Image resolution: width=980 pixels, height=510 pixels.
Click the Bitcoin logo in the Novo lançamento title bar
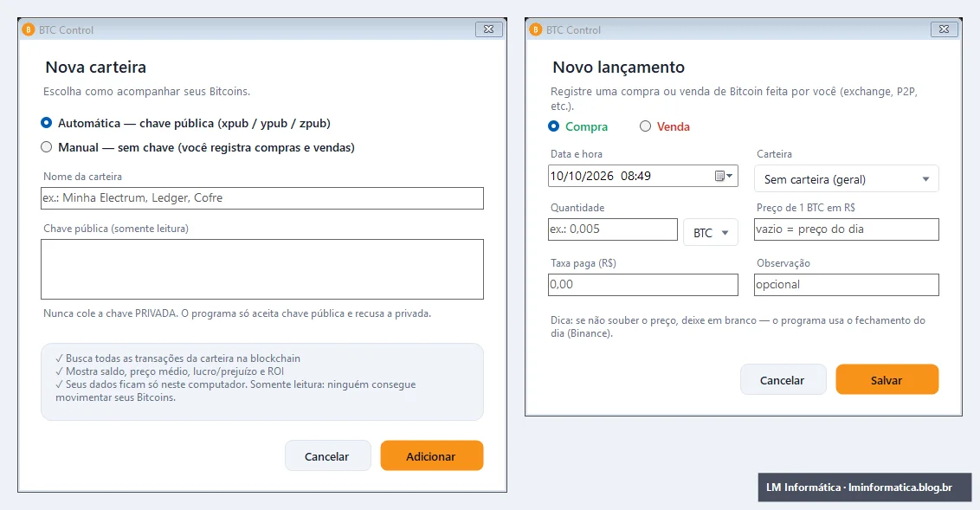pos(536,29)
